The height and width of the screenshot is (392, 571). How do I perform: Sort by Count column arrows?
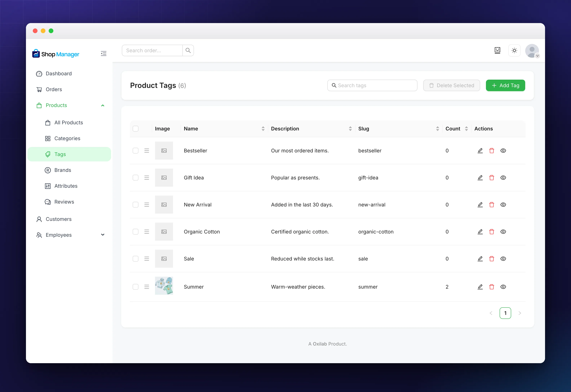coord(466,129)
